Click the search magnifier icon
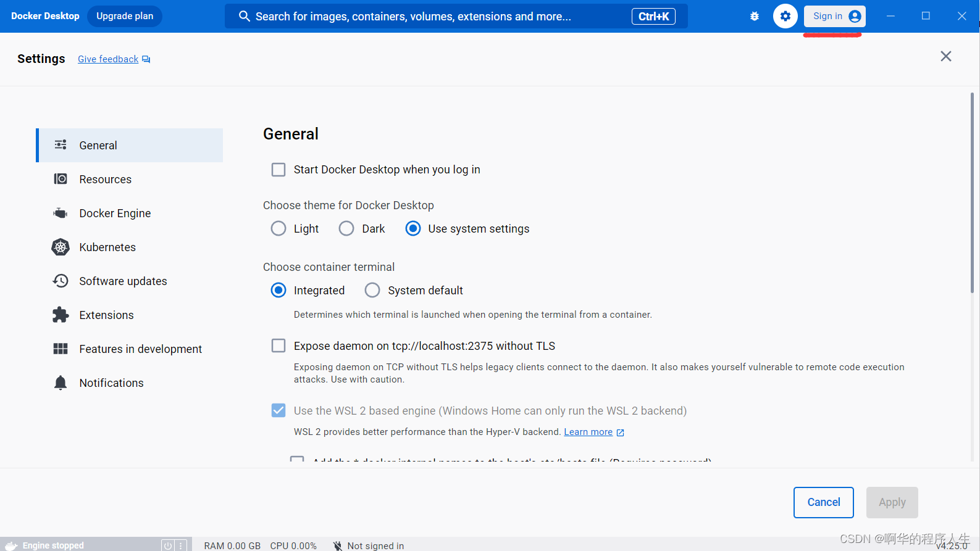This screenshot has width=980, height=551. [245, 16]
